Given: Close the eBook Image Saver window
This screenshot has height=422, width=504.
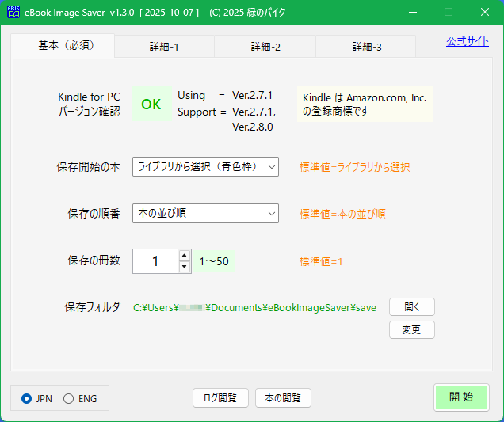Looking at the screenshot, I should 484,12.
